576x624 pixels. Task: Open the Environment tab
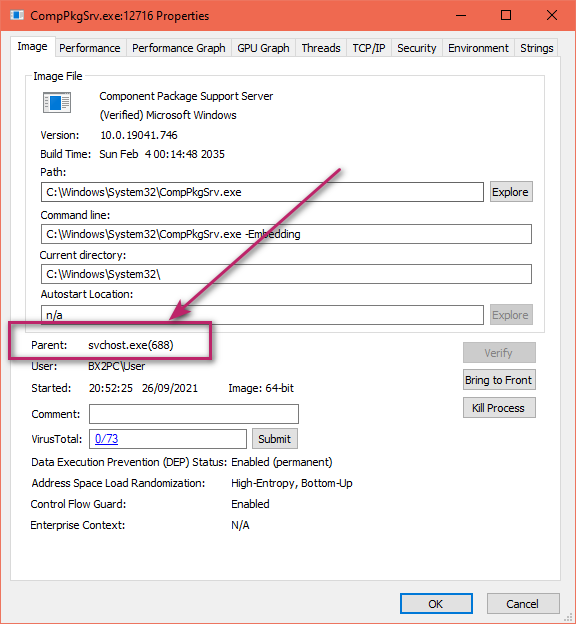478,48
